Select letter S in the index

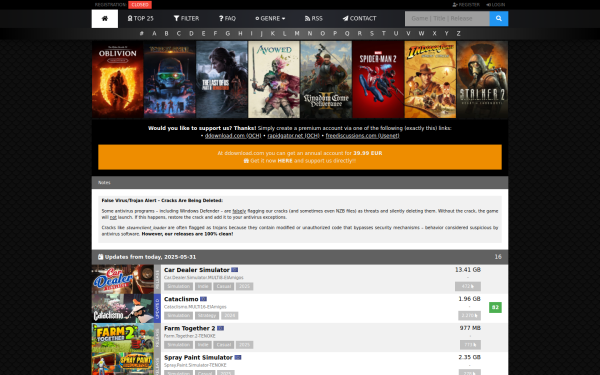click(x=372, y=34)
